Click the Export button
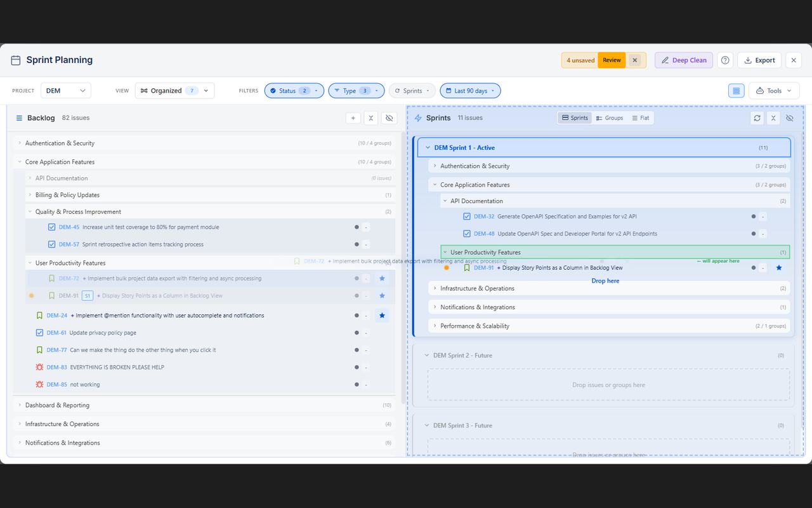This screenshot has width=812, height=508. (x=759, y=60)
